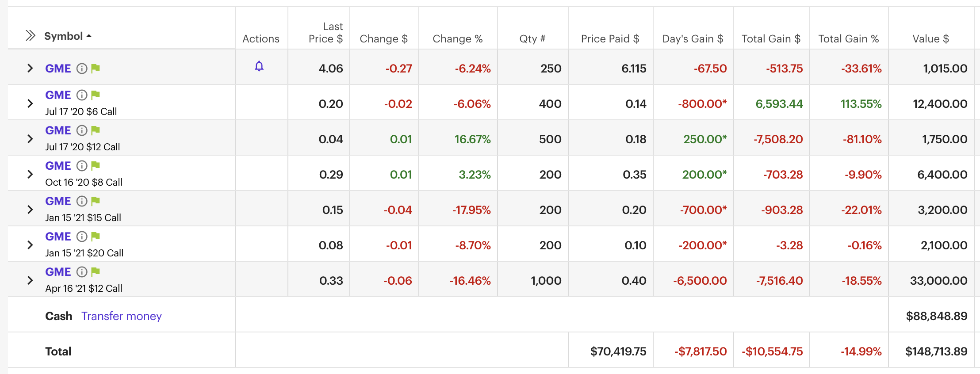
Task: Expand the Oct 16 '20 $8 Call row
Action: 30,174
